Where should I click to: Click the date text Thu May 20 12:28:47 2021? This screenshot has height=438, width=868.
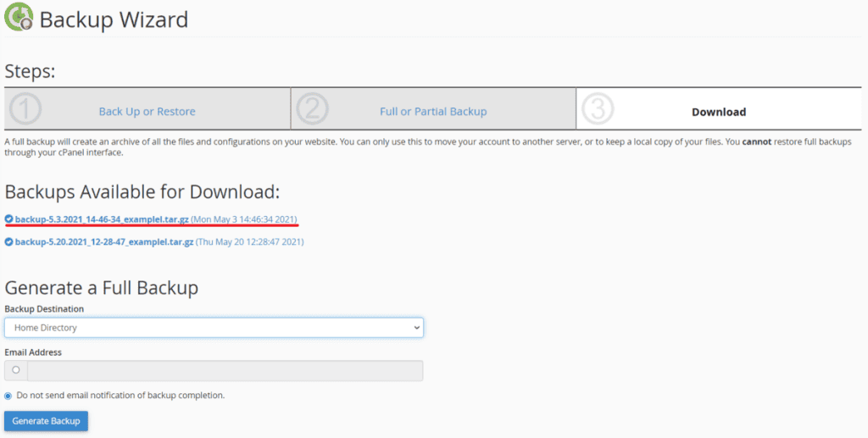[250, 241]
